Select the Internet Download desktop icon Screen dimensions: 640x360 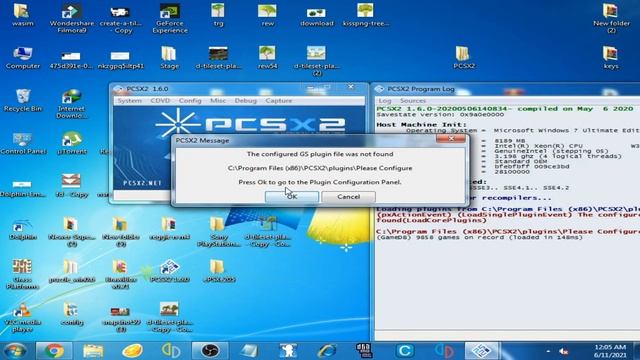(x=71, y=104)
